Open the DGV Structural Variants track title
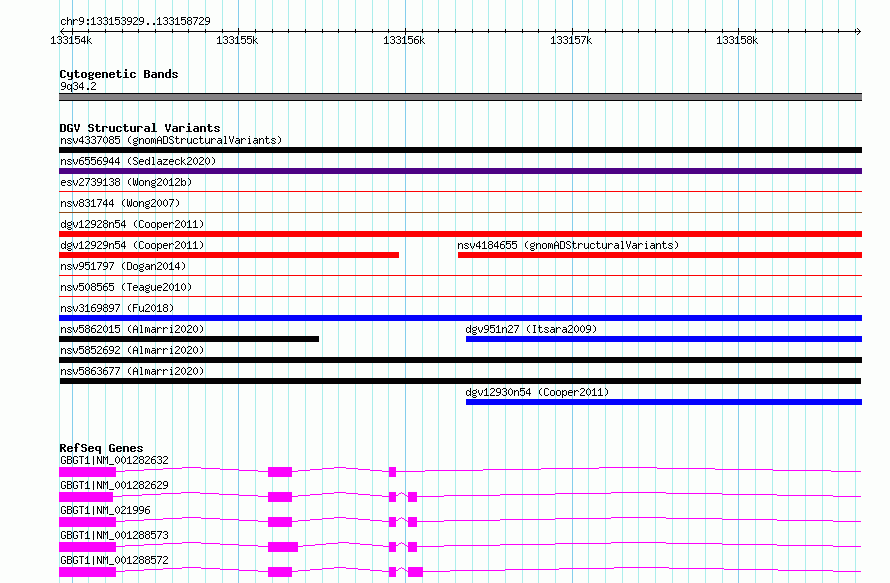 click(140, 128)
